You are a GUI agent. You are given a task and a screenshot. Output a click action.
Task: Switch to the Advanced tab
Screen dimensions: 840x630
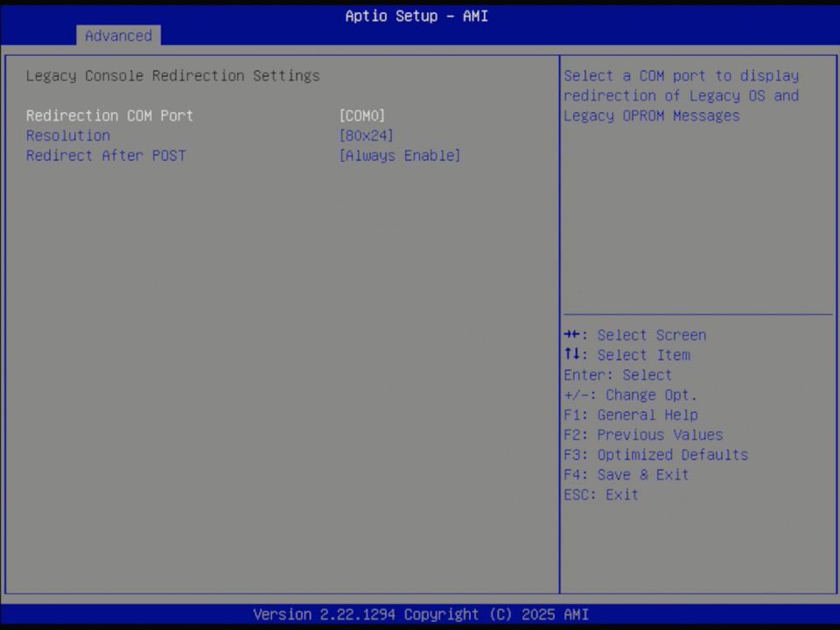pos(118,36)
